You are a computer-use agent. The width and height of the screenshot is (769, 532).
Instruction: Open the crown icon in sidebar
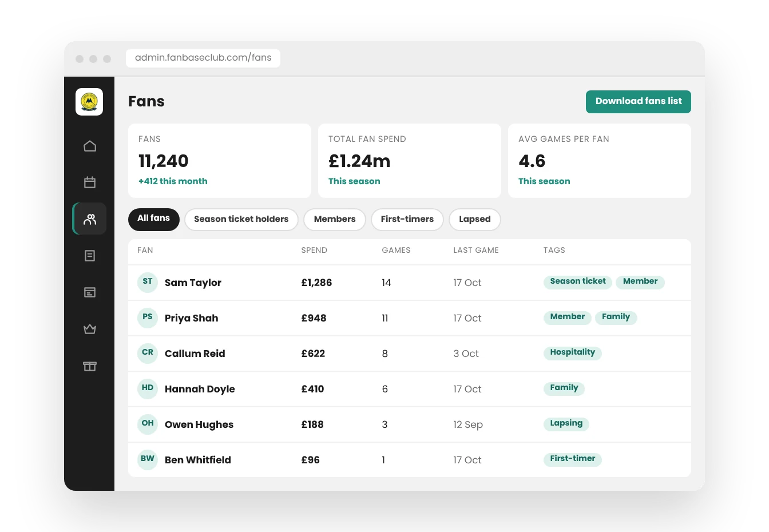[x=90, y=329]
